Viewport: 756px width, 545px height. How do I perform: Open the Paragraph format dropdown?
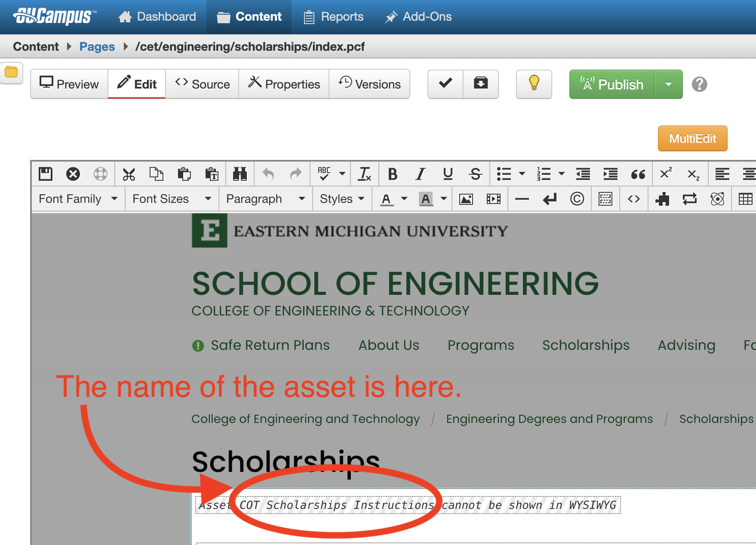coord(266,199)
